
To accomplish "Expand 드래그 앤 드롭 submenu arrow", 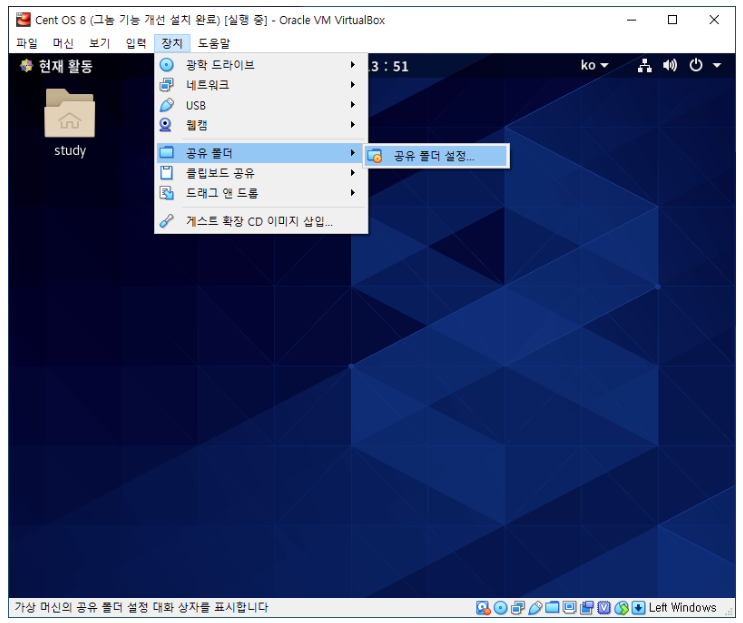I will [353, 193].
